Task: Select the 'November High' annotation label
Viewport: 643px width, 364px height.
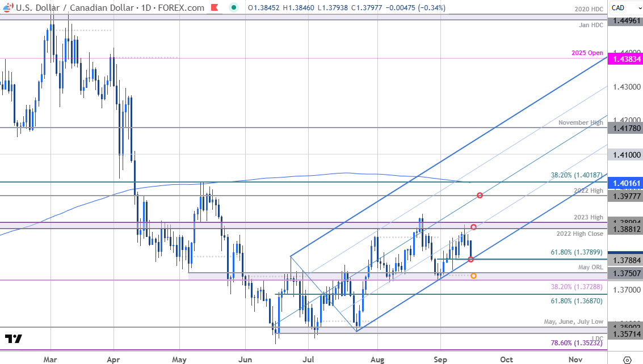Action: click(x=581, y=122)
